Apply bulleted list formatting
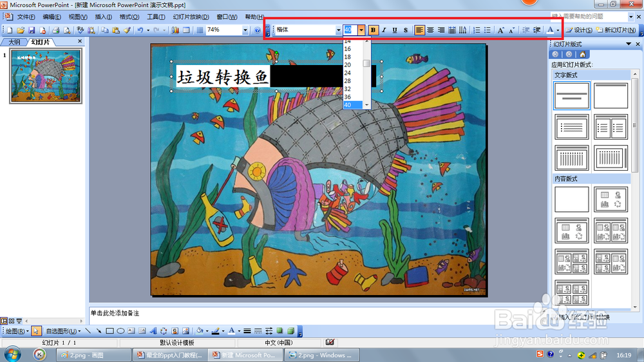 [487, 30]
